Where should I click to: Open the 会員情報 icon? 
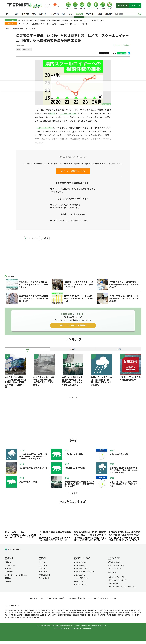tap(103, 5)
